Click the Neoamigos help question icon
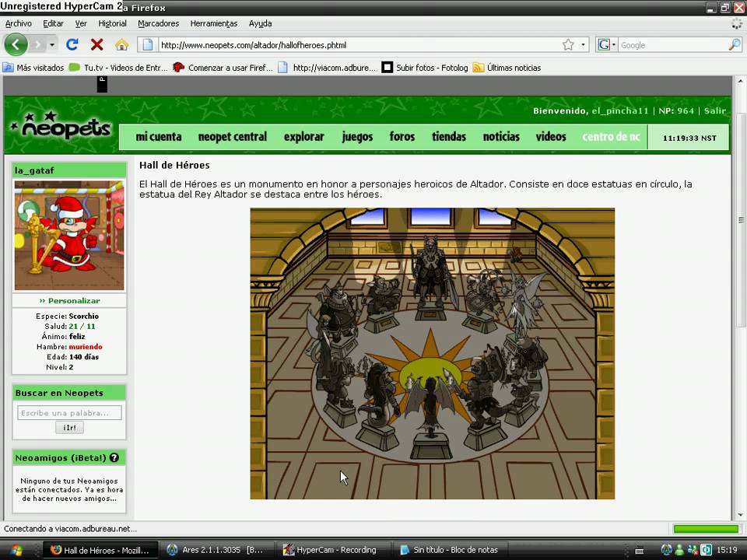Viewport: 747px width, 560px height. [114, 457]
